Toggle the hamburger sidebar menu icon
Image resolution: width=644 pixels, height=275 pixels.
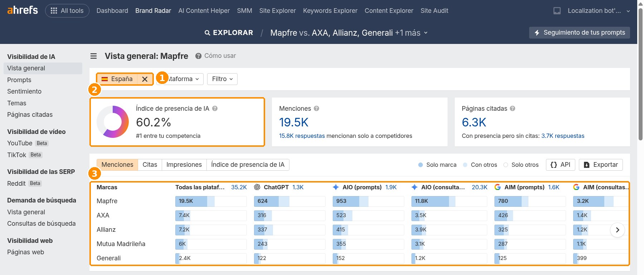(x=94, y=56)
